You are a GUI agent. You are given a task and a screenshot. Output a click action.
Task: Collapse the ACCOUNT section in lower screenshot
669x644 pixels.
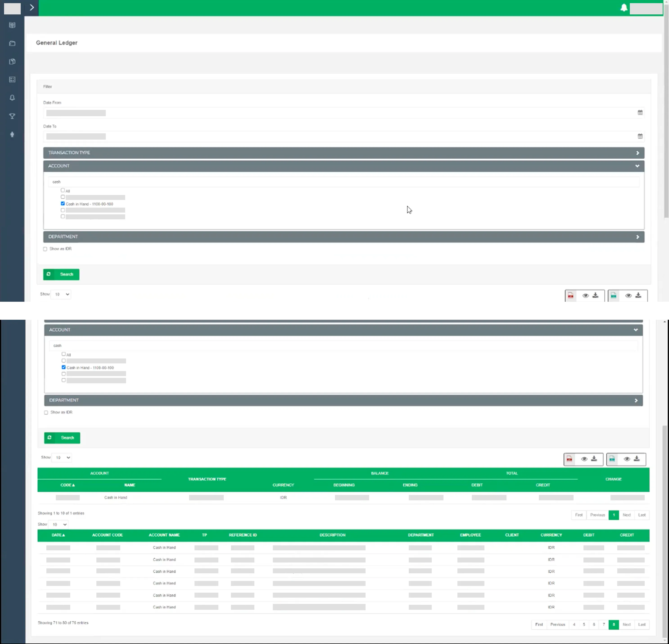[x=343, y=330]
